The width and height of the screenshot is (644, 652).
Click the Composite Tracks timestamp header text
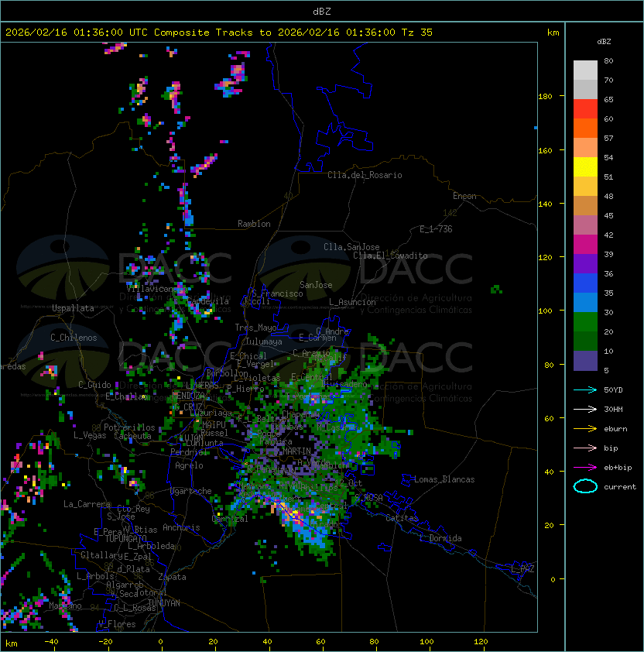tap(219, 33)
